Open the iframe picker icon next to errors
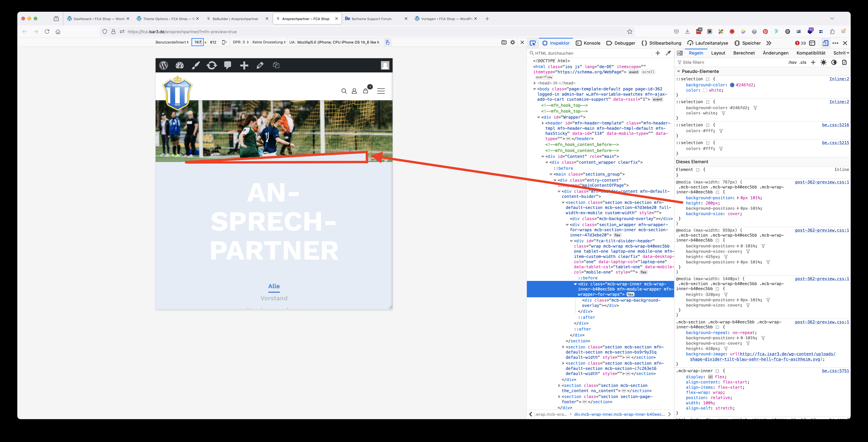This screenshot has width=868, height=442. pyautogui.click(x=812, y=43)
